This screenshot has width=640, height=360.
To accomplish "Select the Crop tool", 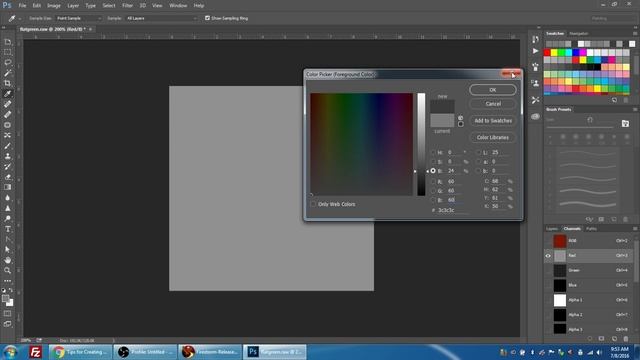I will point(8,83).
